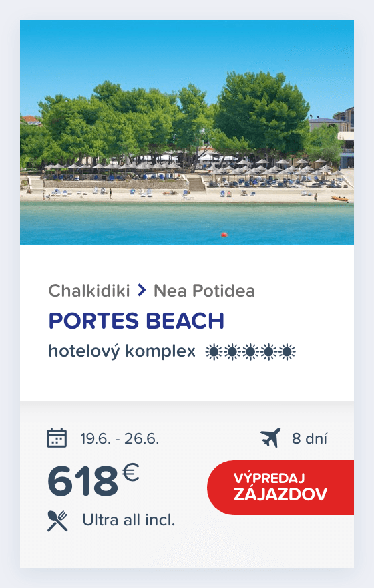The width and height of the screenshot is (374, 588).
Task: Open the Nea Potidea location link
Action: coord(204,291)
